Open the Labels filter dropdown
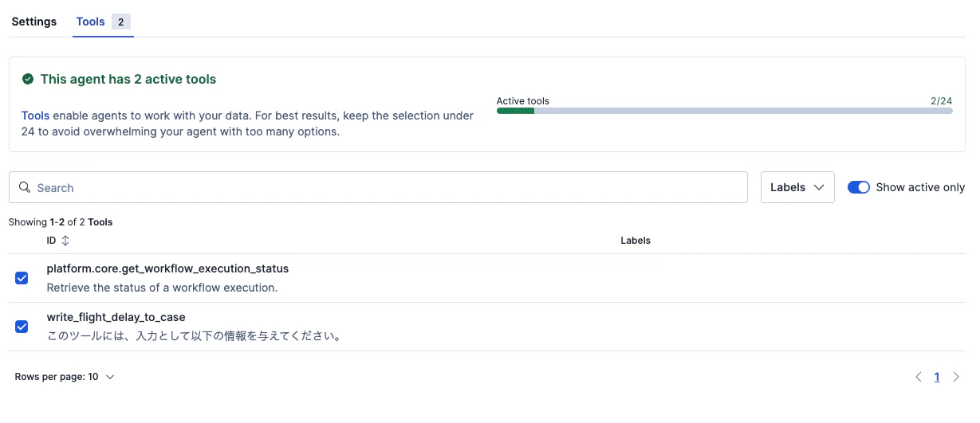The image size is (980, 423). [x=797, y=187]
